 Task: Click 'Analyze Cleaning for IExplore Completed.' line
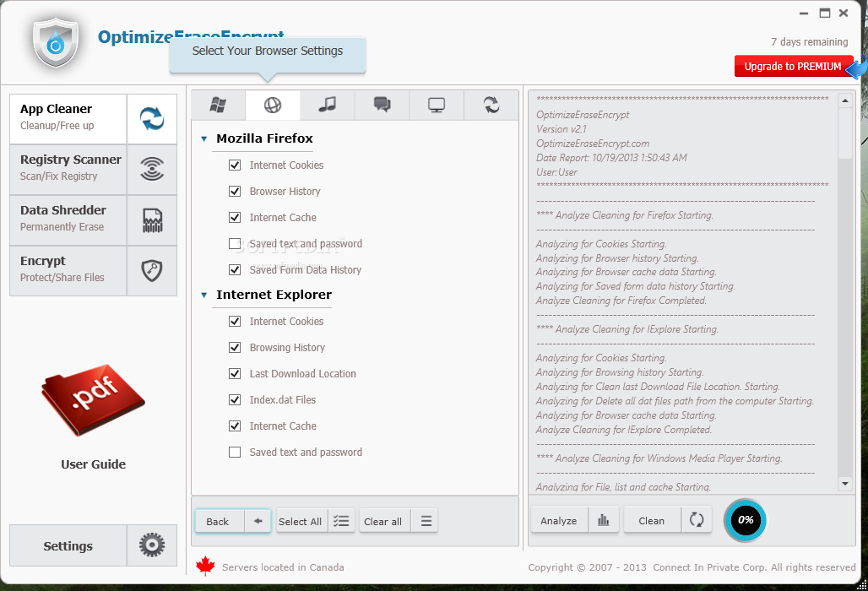[624, 430]
